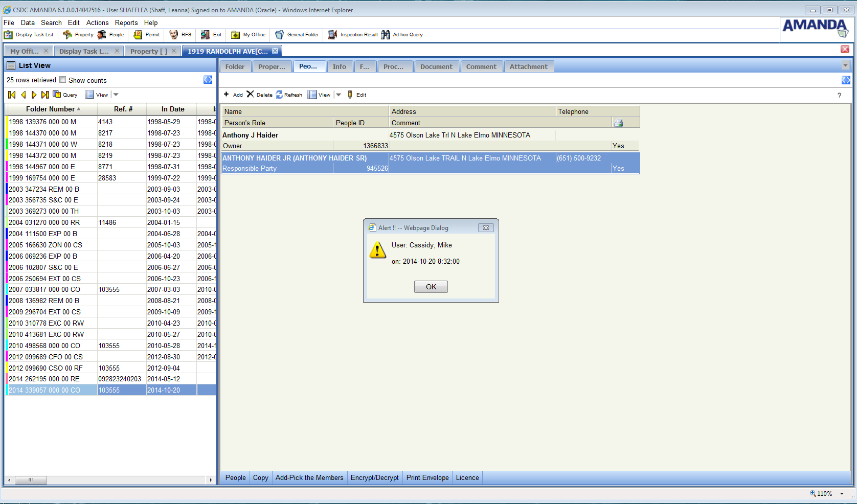Select folder 2014 262195 000 00 RE row
The width and height of the screenshot is (857, 504).
click(x=44, y=379)
